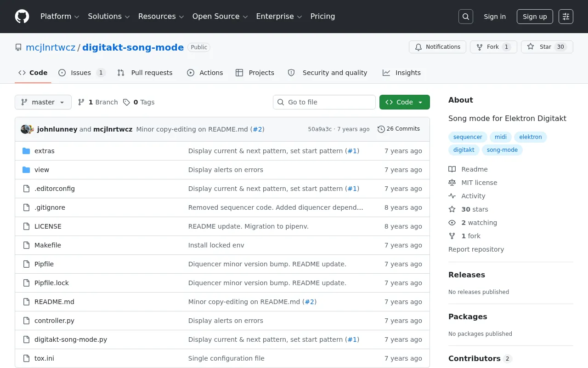Click the bell Notifications button
This screenshot has height=368, width=588.
tap(437, 47)
